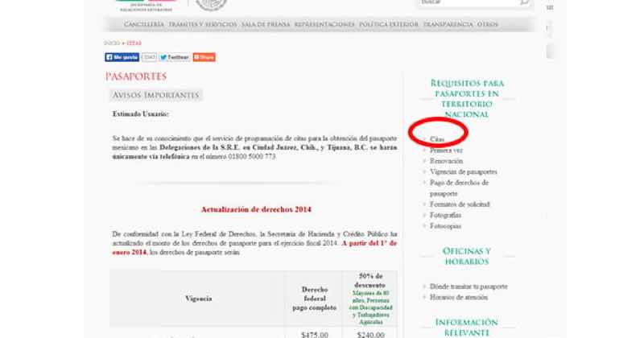The height and width of the screenshot is (338, 644).
Task: Open the Otros menu
Action: [488, 25]
